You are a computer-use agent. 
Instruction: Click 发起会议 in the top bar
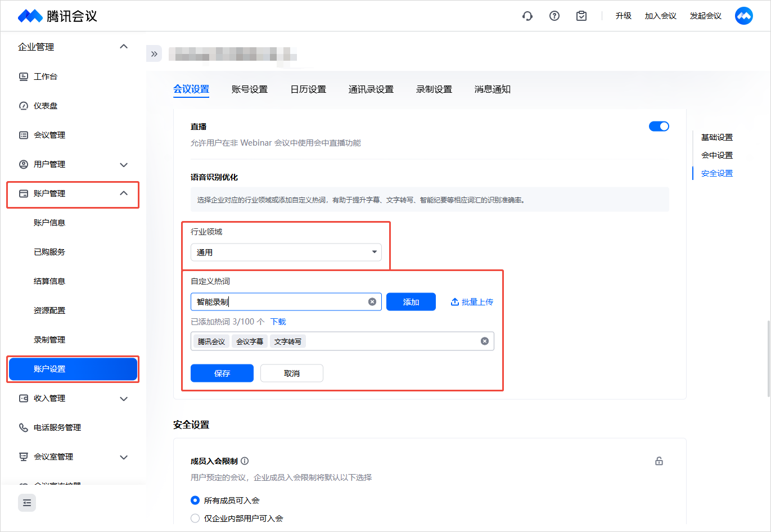coord(706,16)
